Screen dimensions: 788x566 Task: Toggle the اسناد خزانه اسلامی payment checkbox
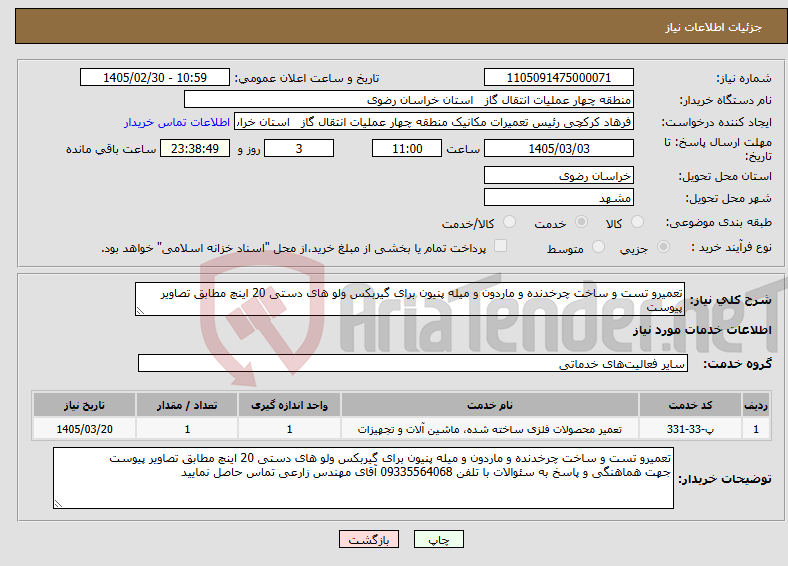pyautogui.click(x=501, y=246)
